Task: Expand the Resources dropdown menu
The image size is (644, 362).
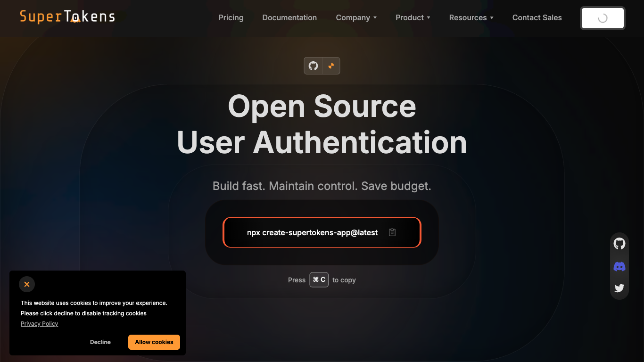Action: [x=471, y=17]
